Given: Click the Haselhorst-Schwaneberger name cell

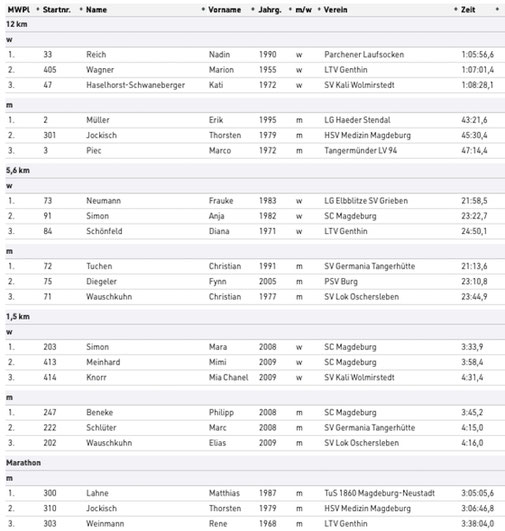Looking at the screenshot, I should click(x=136, y=85).
